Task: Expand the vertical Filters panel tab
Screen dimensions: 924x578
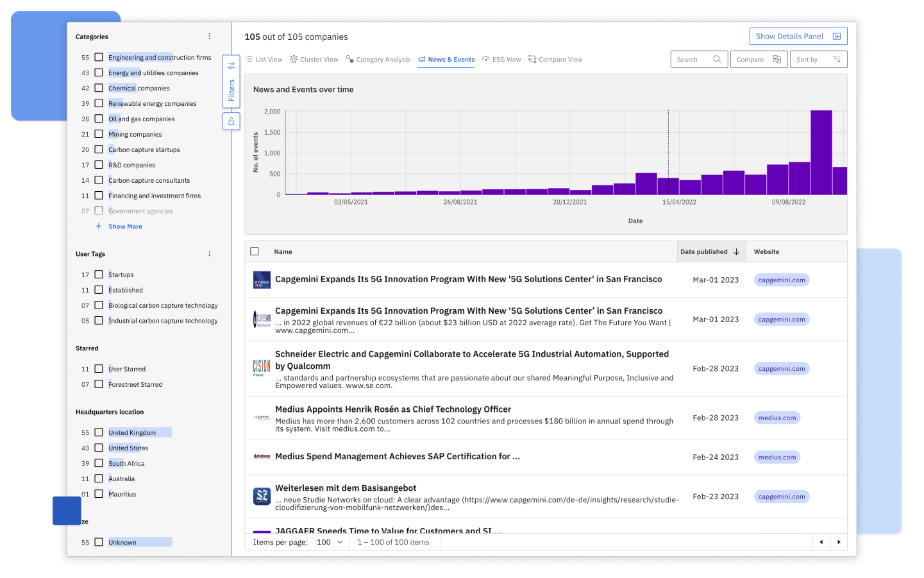Action: 231,81
